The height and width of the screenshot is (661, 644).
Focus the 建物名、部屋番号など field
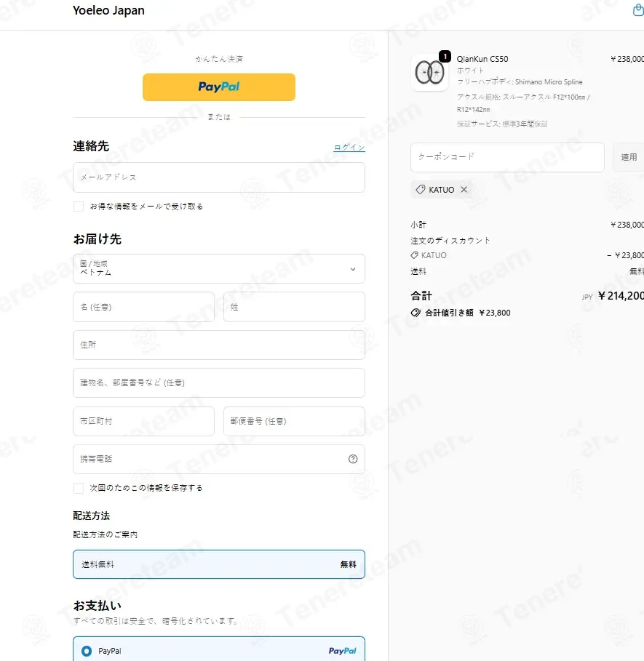coord(219,382)
